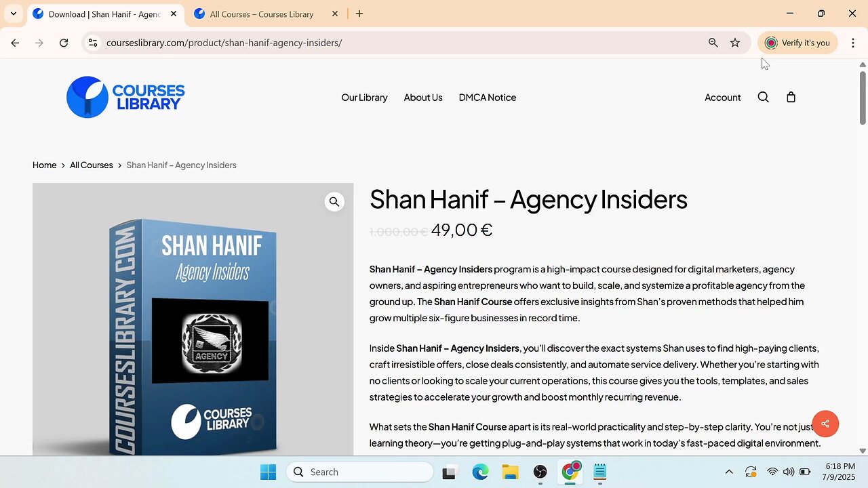The image size is (868, 488).
Task: Open a new tab with plus button
Action: (x=359, y=14)
